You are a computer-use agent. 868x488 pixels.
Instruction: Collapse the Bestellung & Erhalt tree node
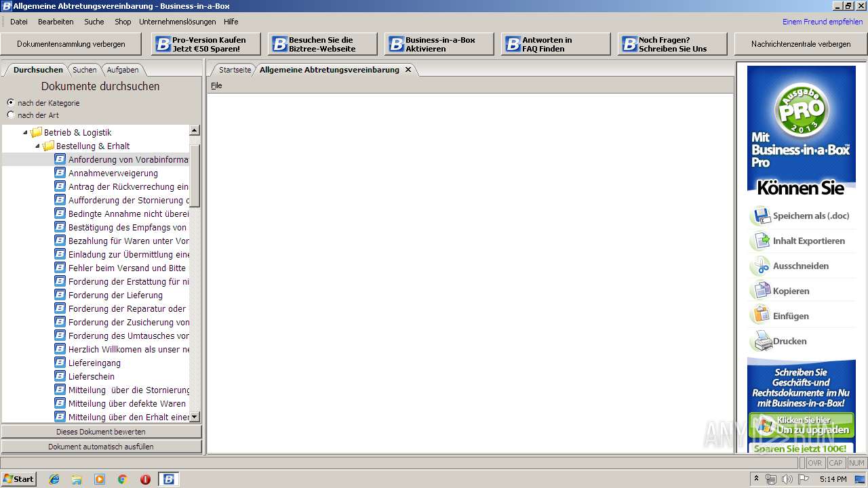38,146
